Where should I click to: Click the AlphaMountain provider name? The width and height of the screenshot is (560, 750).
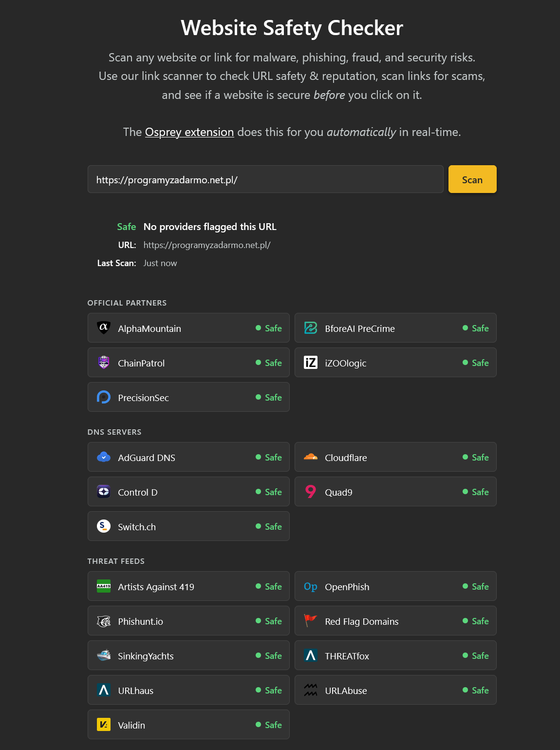[149, 328]
